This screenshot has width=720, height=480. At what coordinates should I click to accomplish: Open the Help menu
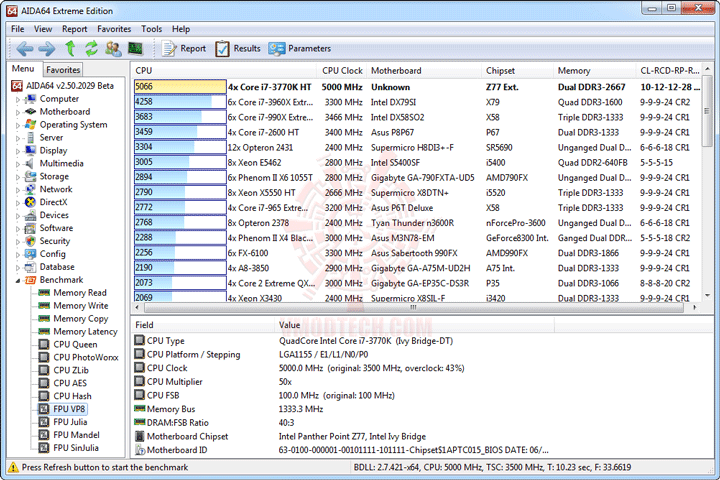click(x=181, y=29)
